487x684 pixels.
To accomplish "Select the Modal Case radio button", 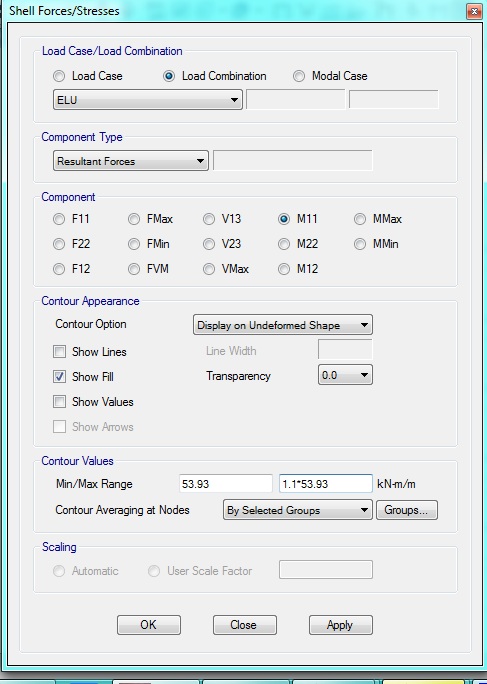I will pyautogui.click(x=299, y=76).
